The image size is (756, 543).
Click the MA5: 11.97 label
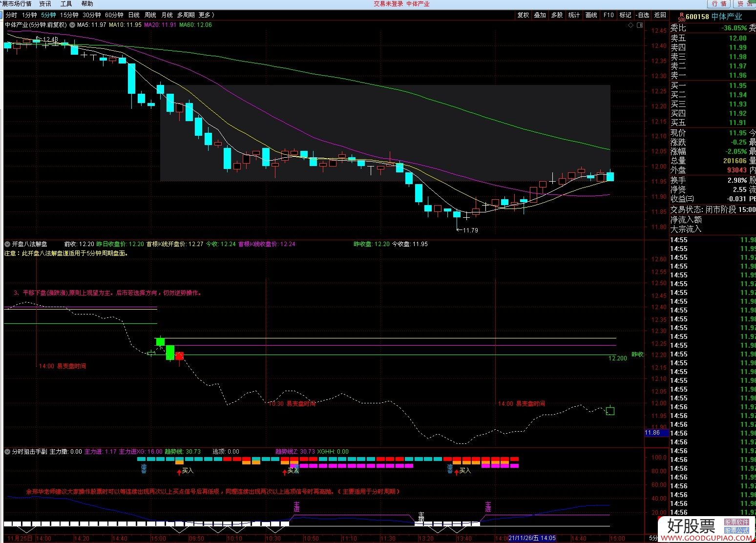(x=91, y=24)
